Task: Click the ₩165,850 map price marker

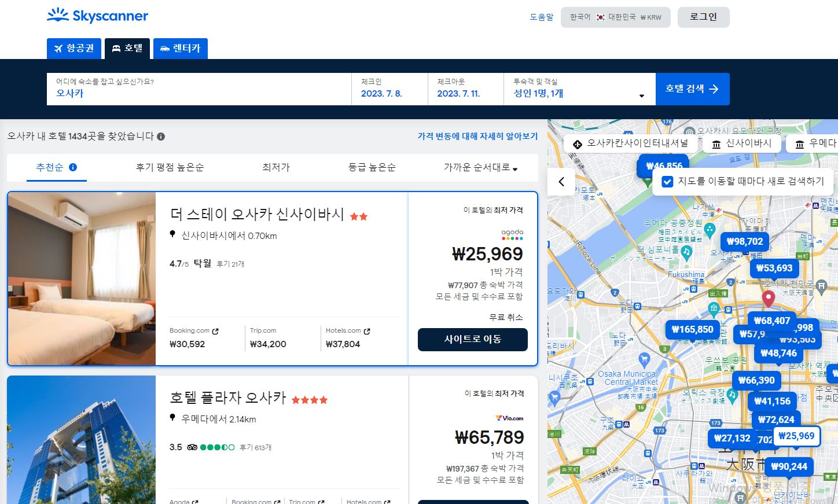Action: pyautogui.click(x=692, y=329)
